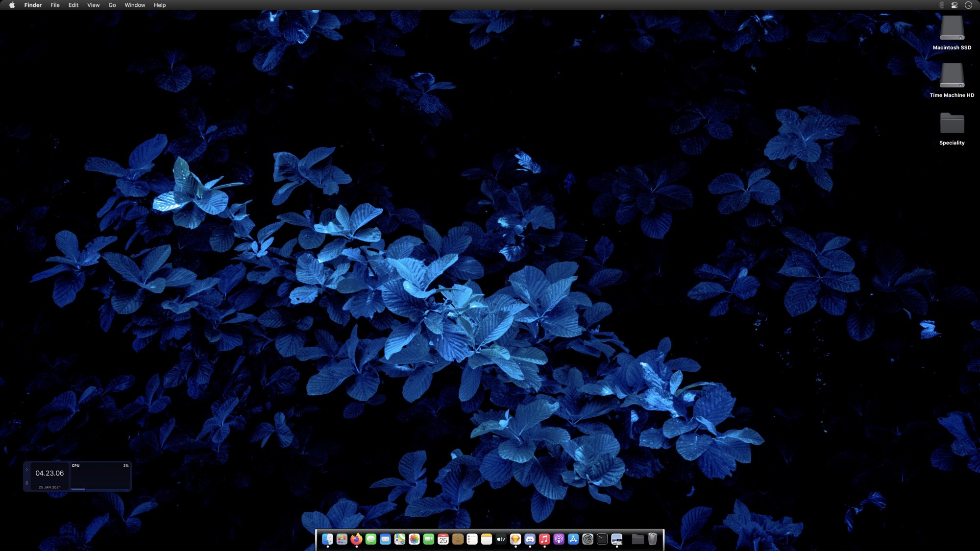
Task: Launch Discord from the Dock
Action: point(530,539)
